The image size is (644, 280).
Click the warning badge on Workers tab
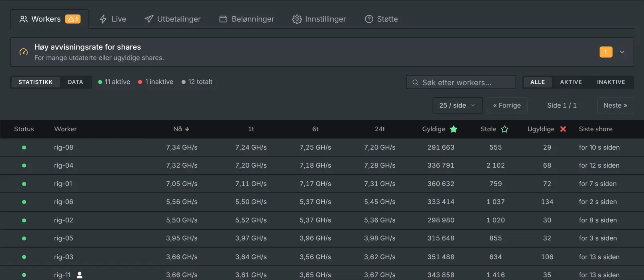pos(73,19)
